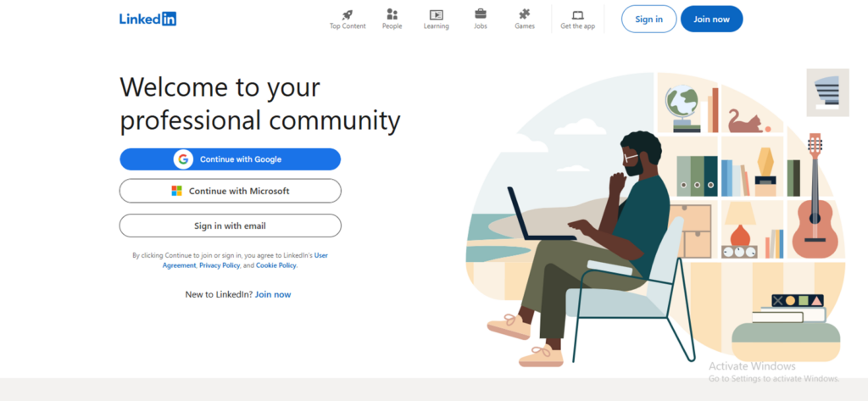Click the building thumbnail at top right
Viewport: 868px width, 401px height.
point(827,92)
